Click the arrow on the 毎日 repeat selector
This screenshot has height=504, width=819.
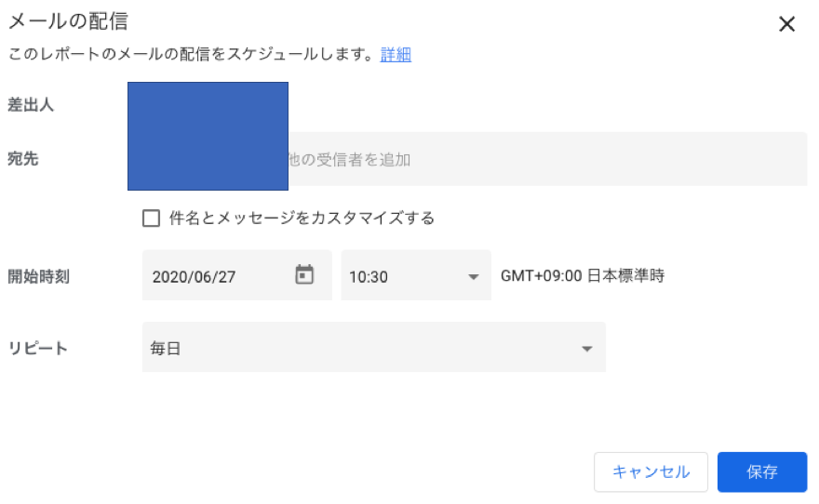coord(587,349)
